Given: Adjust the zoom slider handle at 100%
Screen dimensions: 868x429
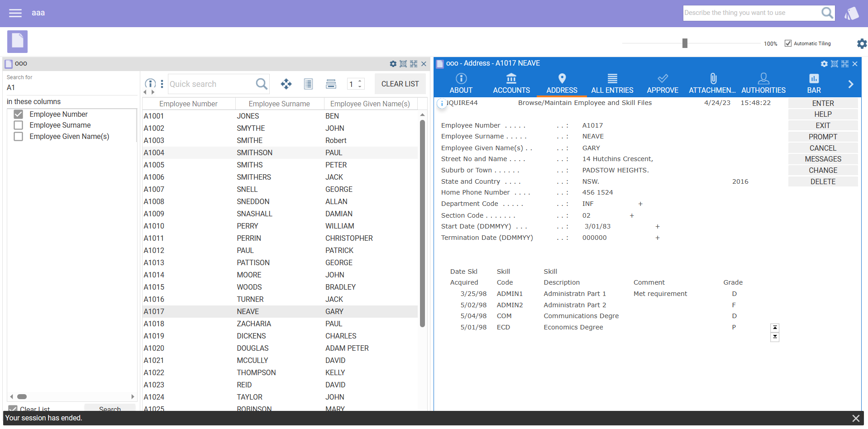Looking at the screenshot, I should 685,43.
